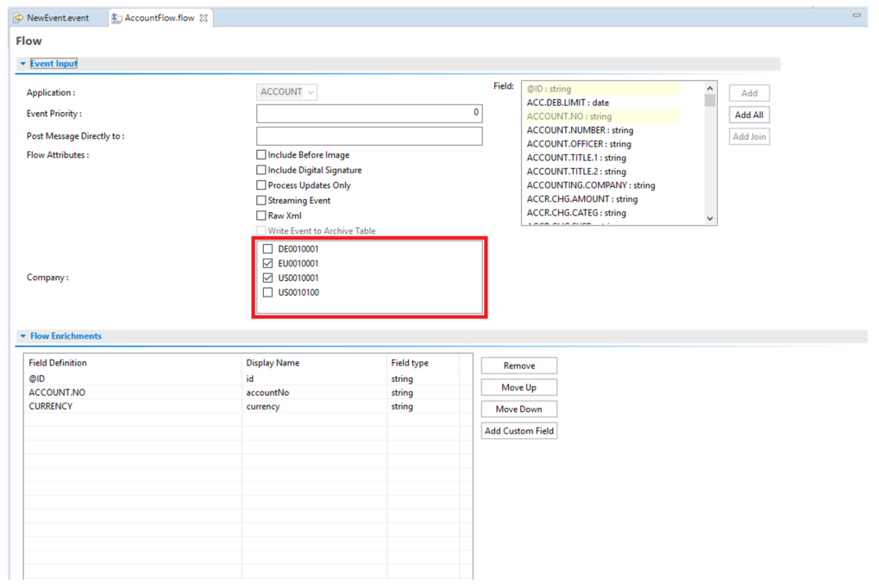
Task: Click the Add All button
Action: coord(749,115)
